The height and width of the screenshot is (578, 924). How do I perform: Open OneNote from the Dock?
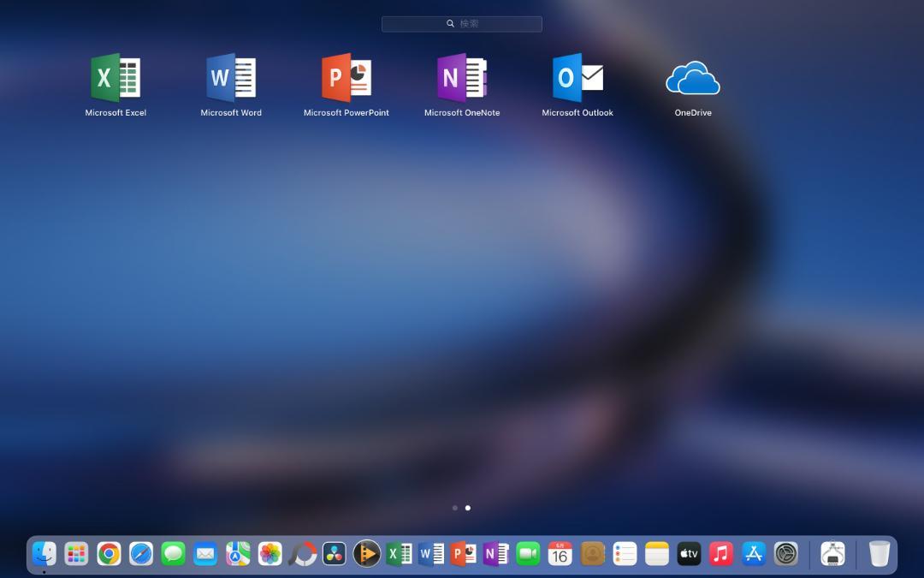[495, 554]
